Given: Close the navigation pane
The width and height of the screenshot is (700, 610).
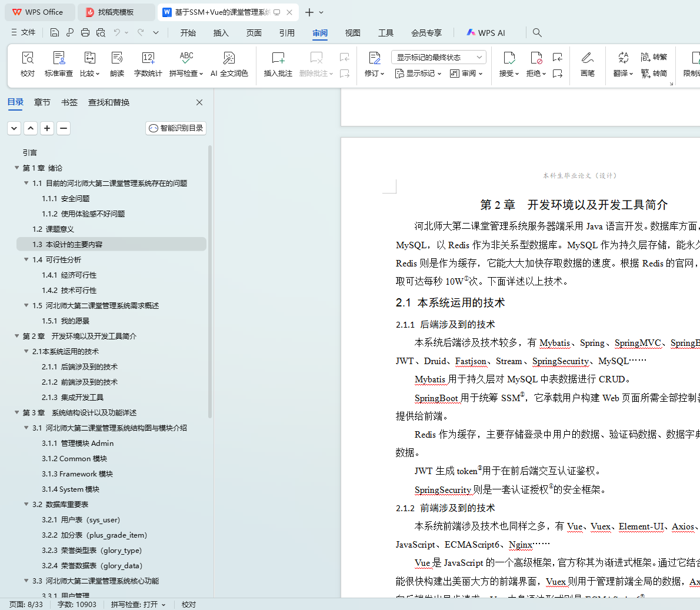Looking at the screenshot, I should (x=199, y=102).
